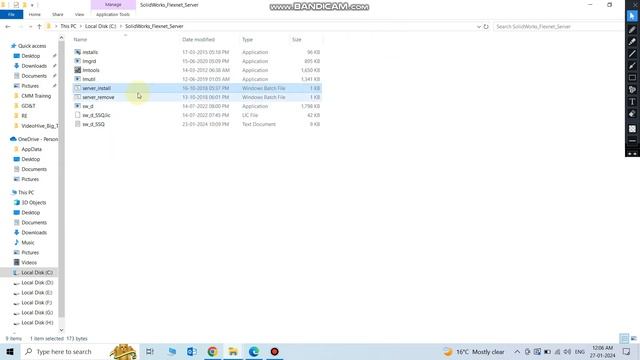640x360 pixels.
Task: Go back with the back arrow
Action: (x=8, y=27)
